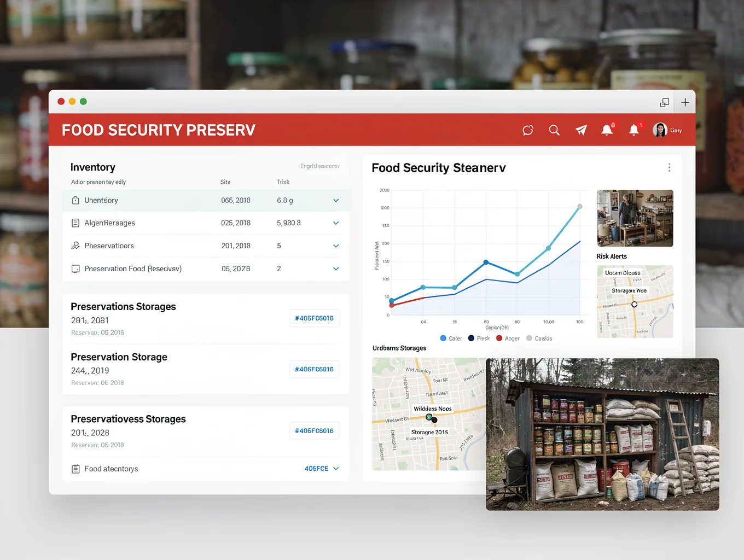
Task: Click the Risk Alerts map thumbnail
Action: click(635, 301)
